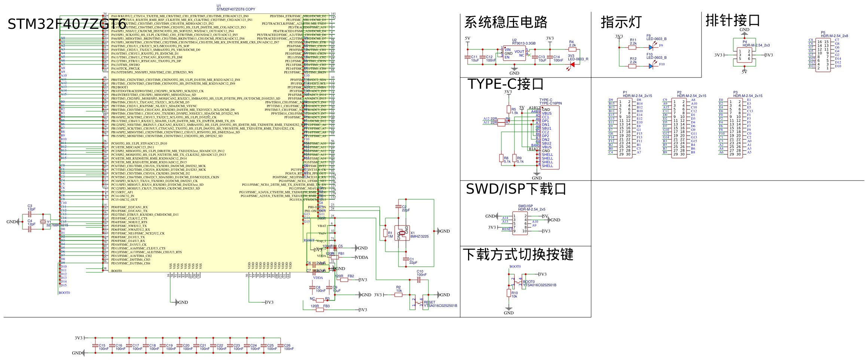The width and height of the screenshot is (868, 360).
Task: Click the TYPE-C接口 section heading
Action: (x=505, y=84)
